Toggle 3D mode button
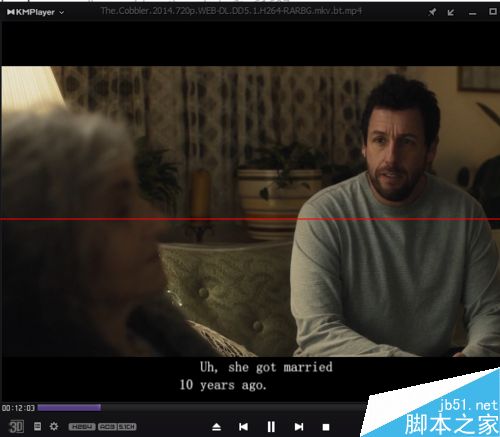Screen dimensions: 500x437 [16, 426]
